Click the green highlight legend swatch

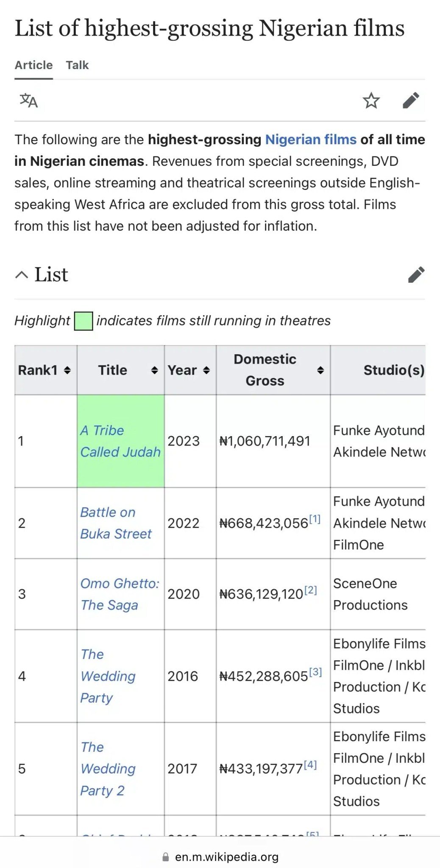click(84, 321)
